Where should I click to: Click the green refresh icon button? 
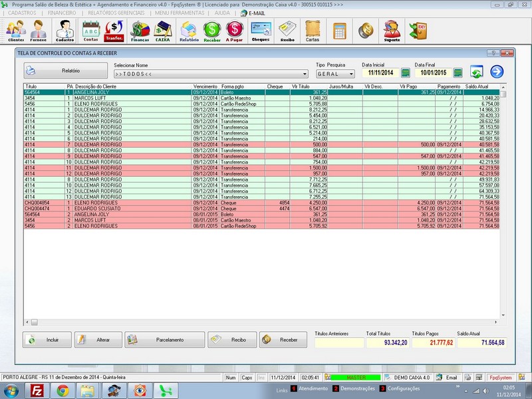476,72
